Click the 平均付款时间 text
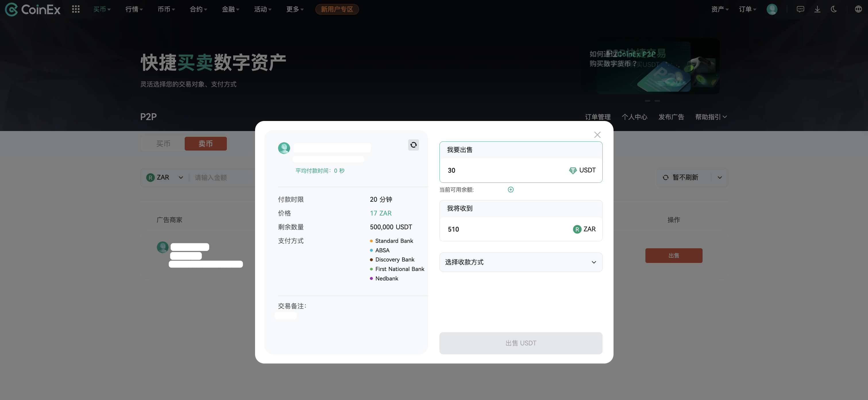Viewport: 868px width, 400px height. coord(320,171)
